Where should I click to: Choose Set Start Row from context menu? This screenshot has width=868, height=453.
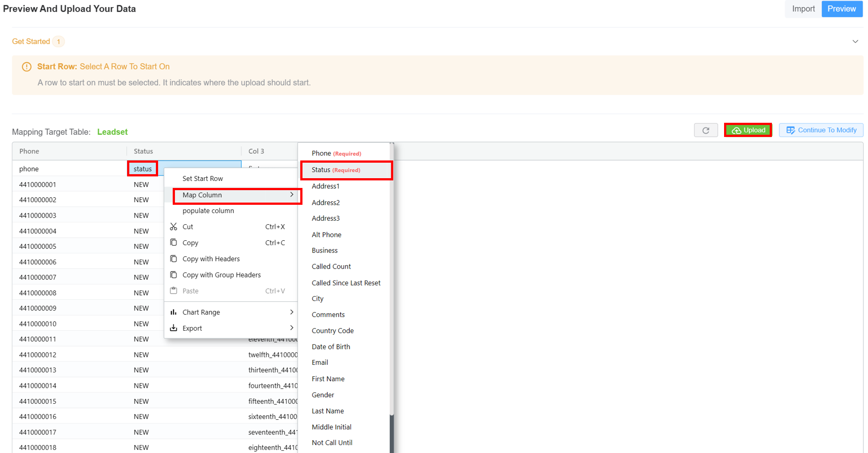pyautogui.click(x=203, y=179)
